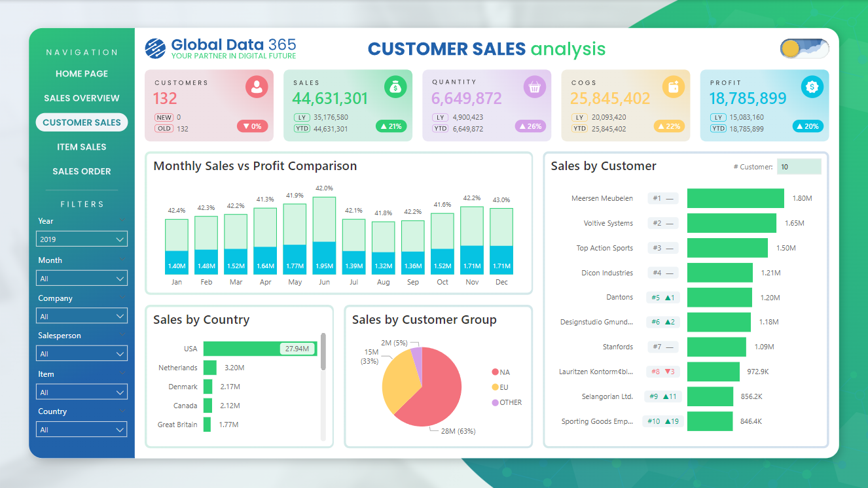This screenshot has height=488, width=868.
Task: Click the COGS card icon
Action: click(x=673, y=86)
